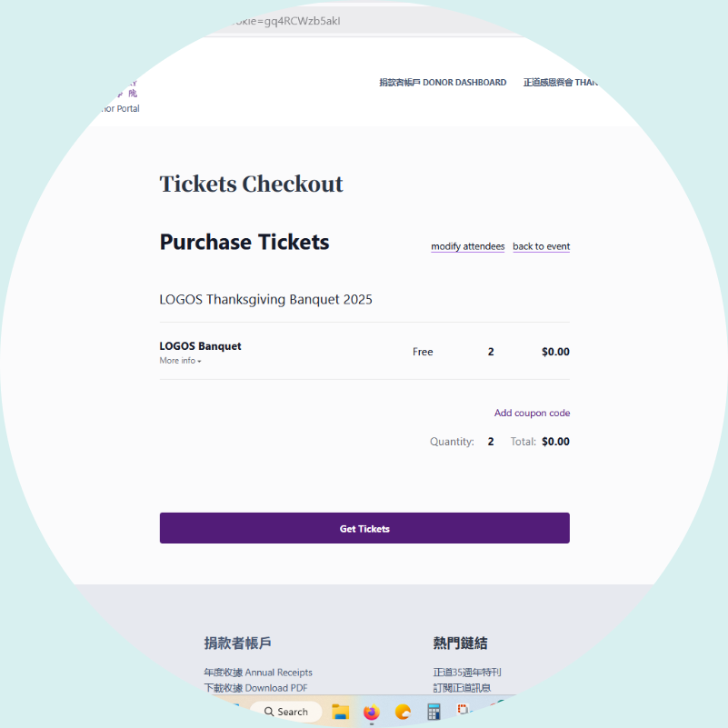
Task: Expand More info under LOGOS Banquet
Action: (x=180, y=361)
